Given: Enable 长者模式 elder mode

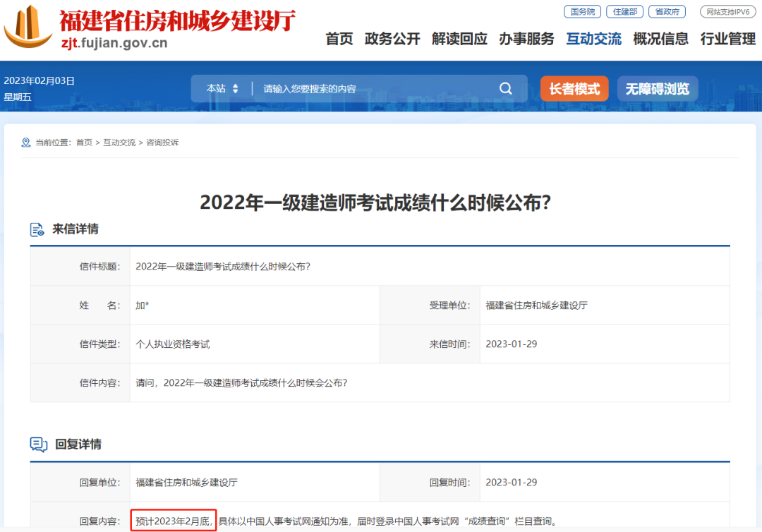Looking at the screenshot, I should click(574, 89).
